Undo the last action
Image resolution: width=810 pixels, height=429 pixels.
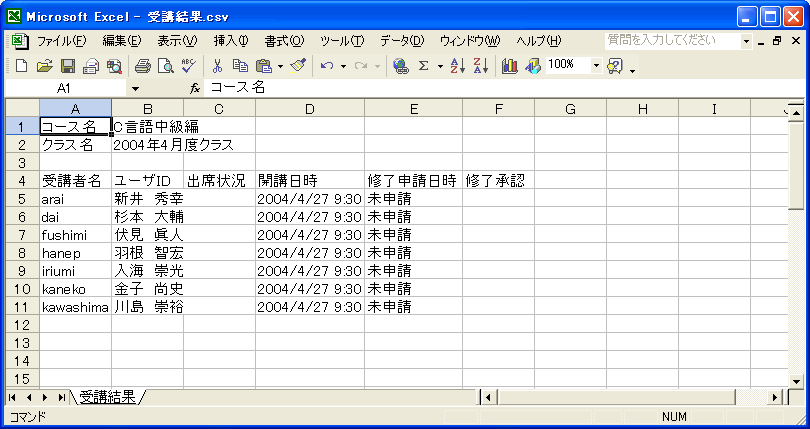click(326, 66)
